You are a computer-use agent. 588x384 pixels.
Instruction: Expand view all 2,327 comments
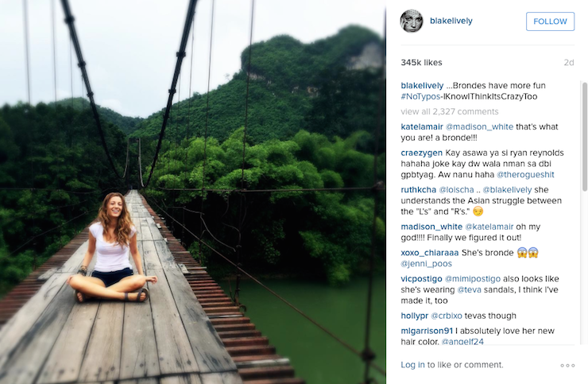[450, 111]
